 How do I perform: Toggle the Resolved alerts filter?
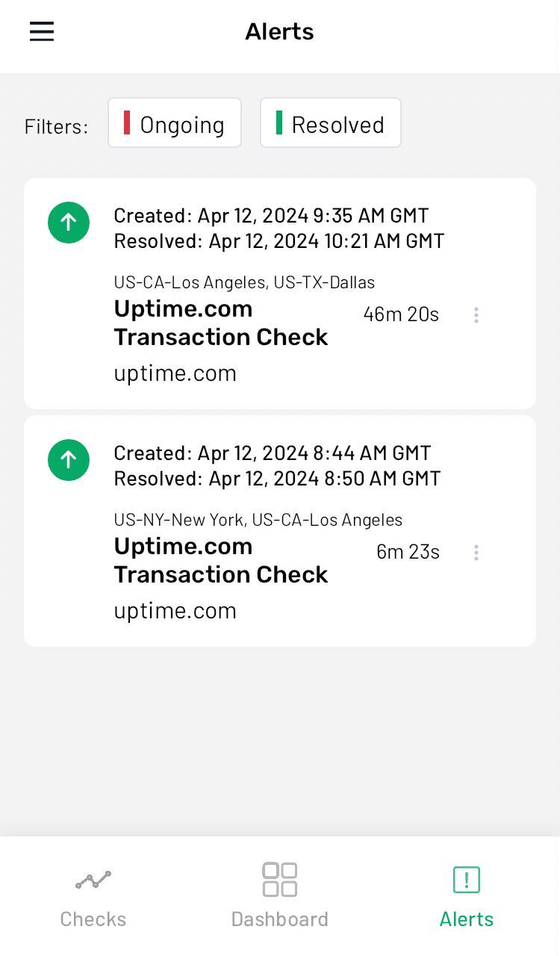pyautogui.click(x=331, y=122)
